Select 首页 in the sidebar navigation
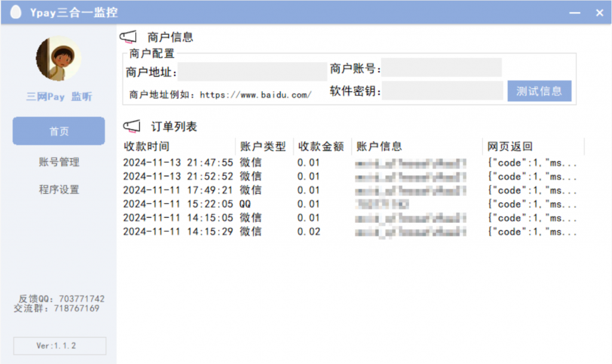The height and width of the screenshot is (364, 612). (x=59, y=131)
